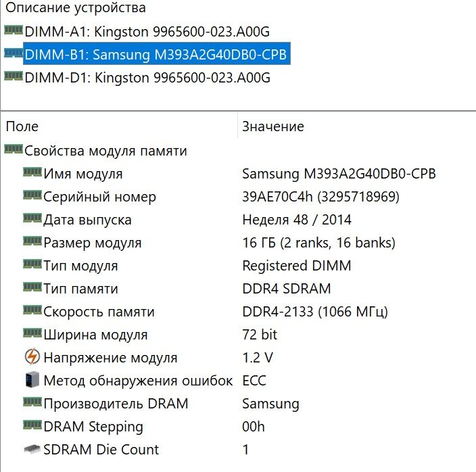
Task: Click the memory icon beside DIMM-D1 Kingston
Action: pos(14,76)
